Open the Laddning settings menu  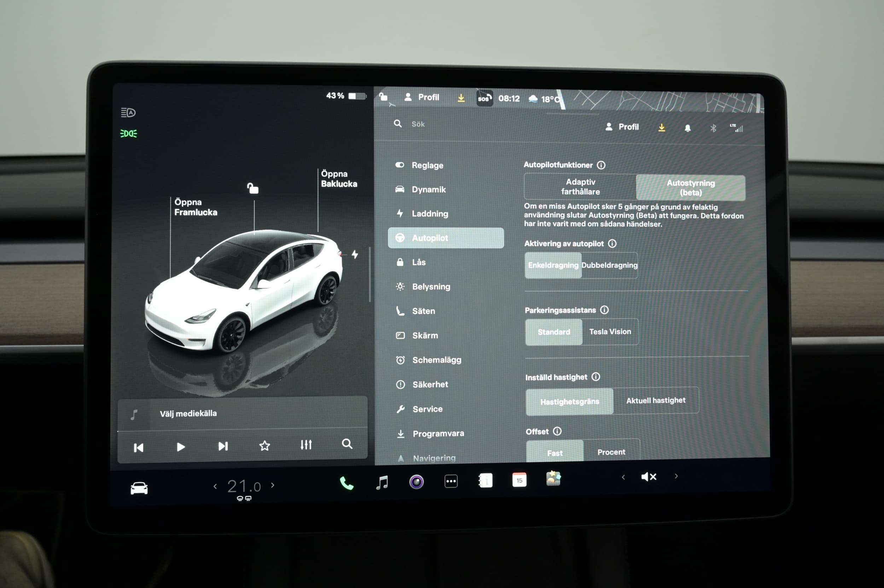pos(430,214)
